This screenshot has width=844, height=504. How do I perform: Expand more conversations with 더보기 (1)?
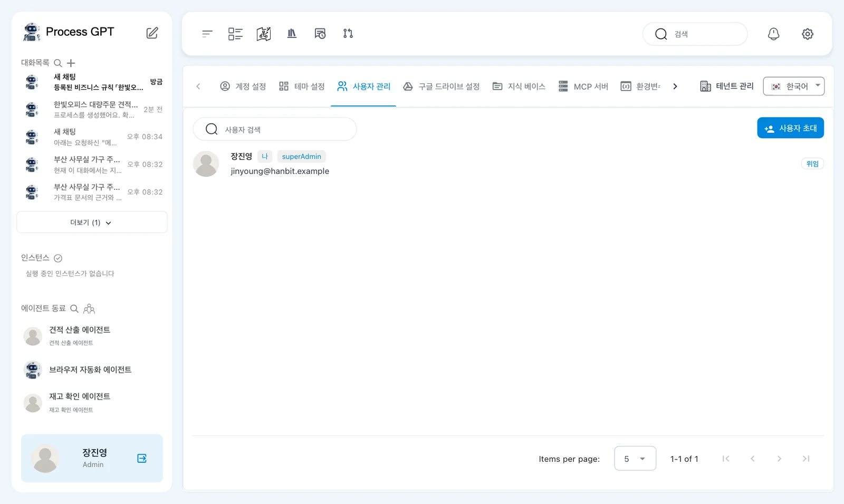click(92, 222)
